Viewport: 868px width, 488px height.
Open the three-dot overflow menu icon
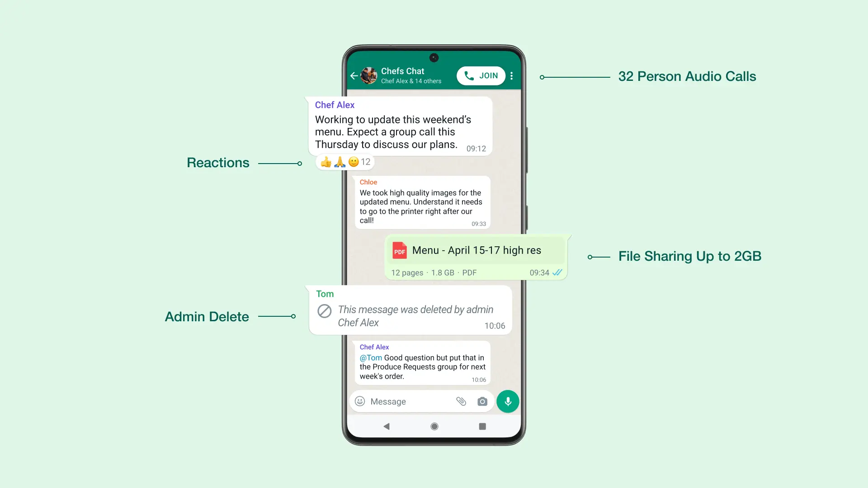(511, 75)
